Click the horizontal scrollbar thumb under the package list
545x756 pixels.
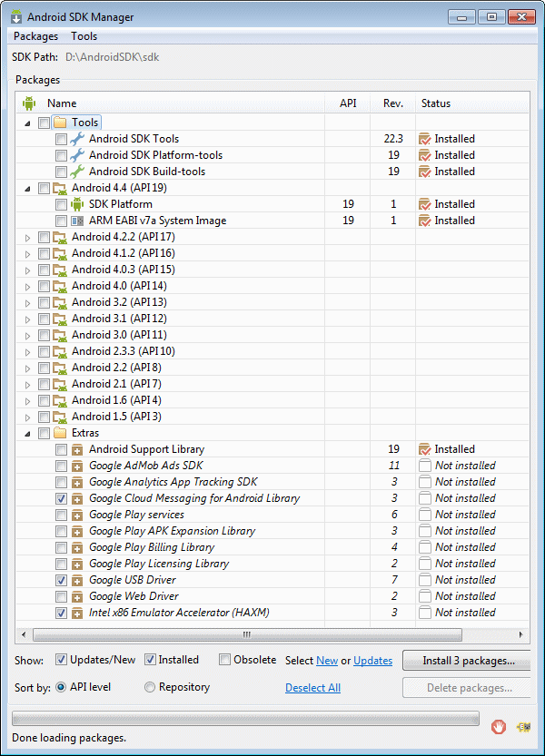click(x=247, y=634)
